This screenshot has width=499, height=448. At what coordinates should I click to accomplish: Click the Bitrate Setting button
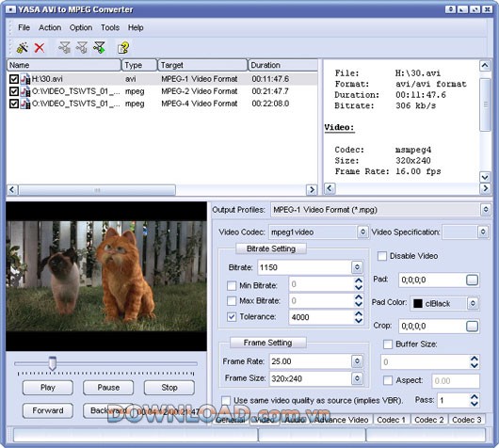pyautogui.click(x=271, y=248)
